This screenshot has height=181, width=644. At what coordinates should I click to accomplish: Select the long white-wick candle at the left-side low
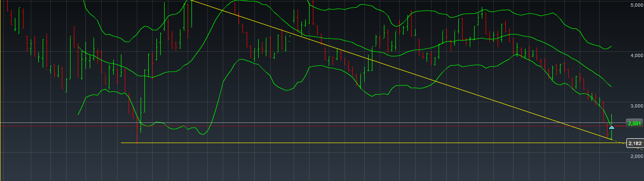(x=141, y=115)
